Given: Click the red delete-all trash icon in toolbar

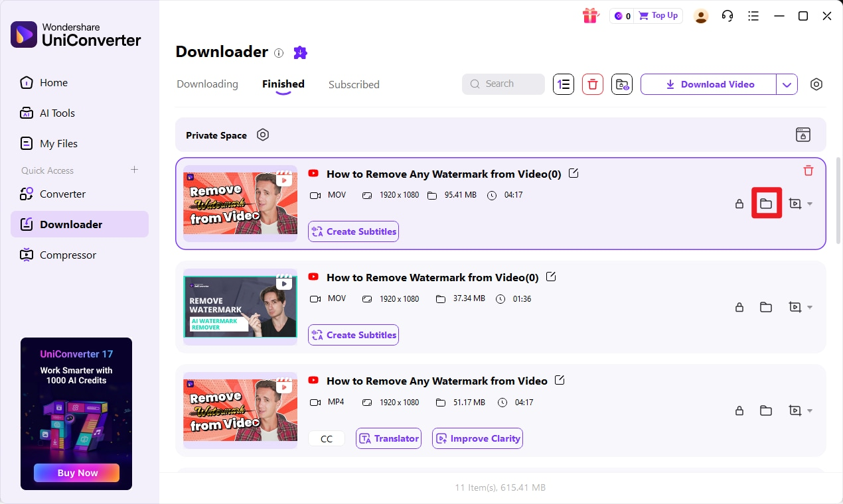Looking at the screenshot, I should point(593,84).
